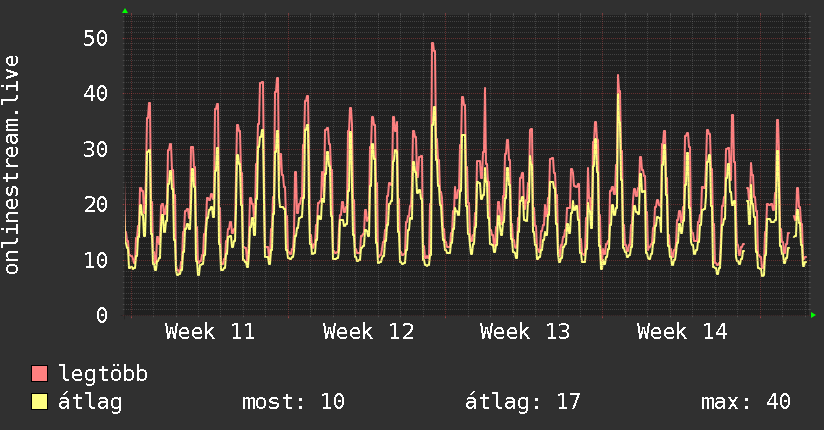824x430 pixels.
Task: Click the onlinestream.live vertical axis title
Action: tap(12, 165)
